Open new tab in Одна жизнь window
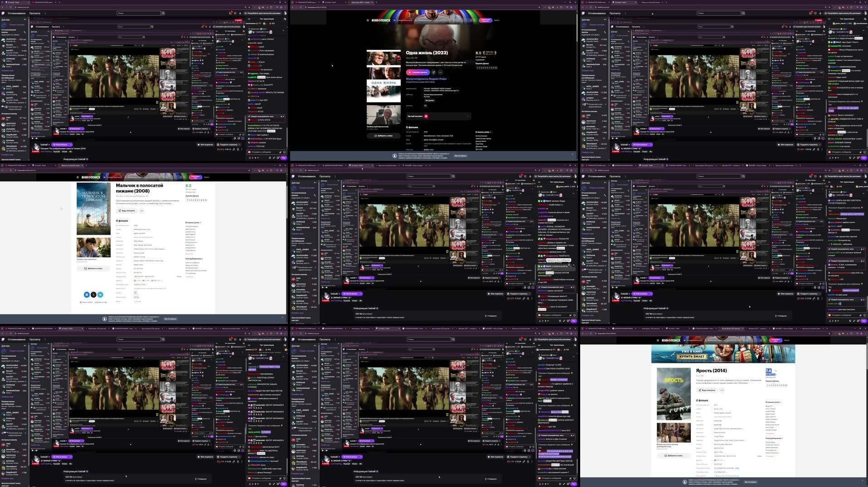Image resolution: width=868 pixels, height=487 pixels. 376,2
